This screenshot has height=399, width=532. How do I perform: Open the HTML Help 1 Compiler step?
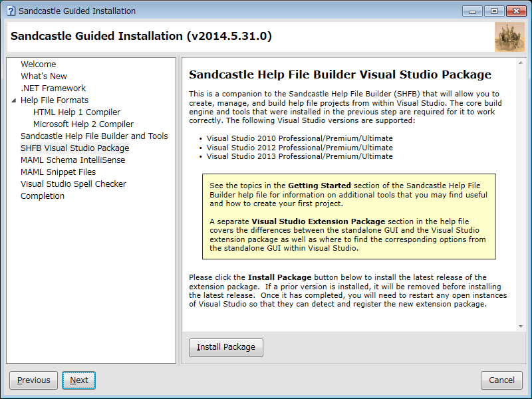(76, 112)
